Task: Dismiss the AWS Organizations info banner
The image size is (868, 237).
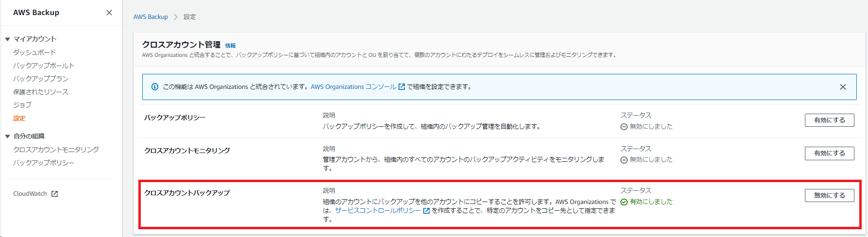Action: (x=843, y=87)
